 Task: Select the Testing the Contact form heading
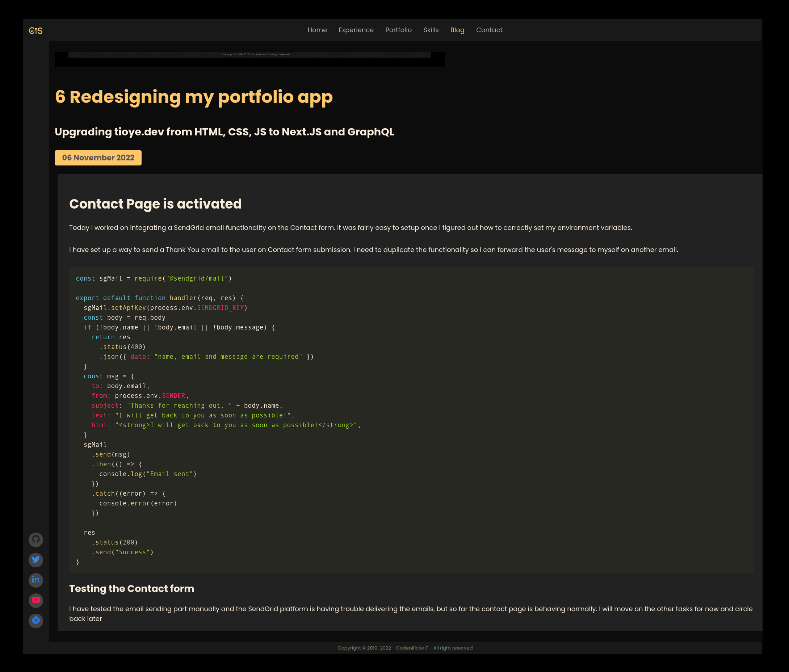[x=131, y=588]
